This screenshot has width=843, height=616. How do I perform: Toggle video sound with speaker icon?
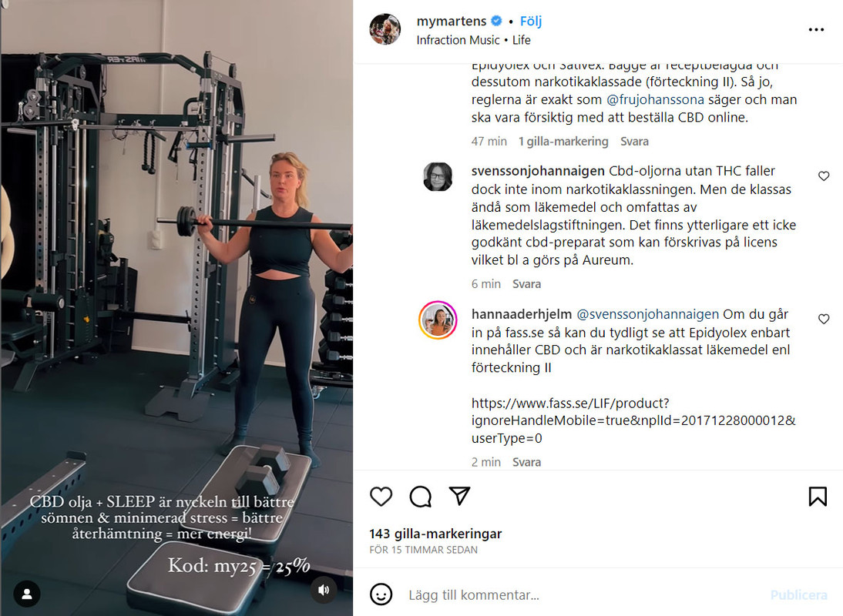(324, 591)
